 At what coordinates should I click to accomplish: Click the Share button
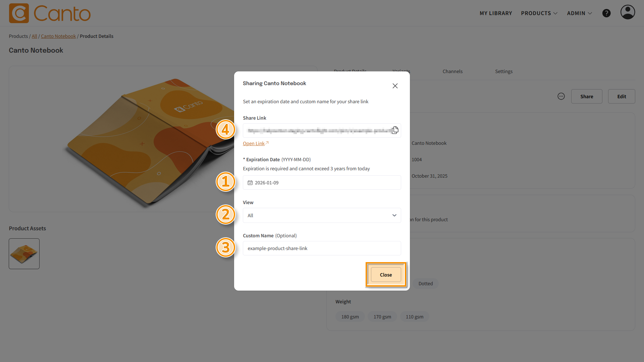pos(587,96)
